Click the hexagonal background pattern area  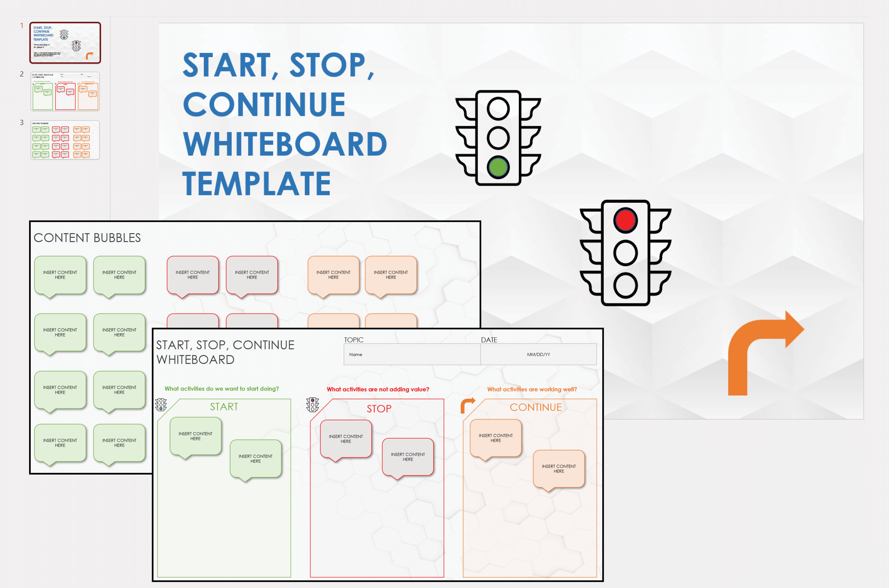[x=788, y=99]
